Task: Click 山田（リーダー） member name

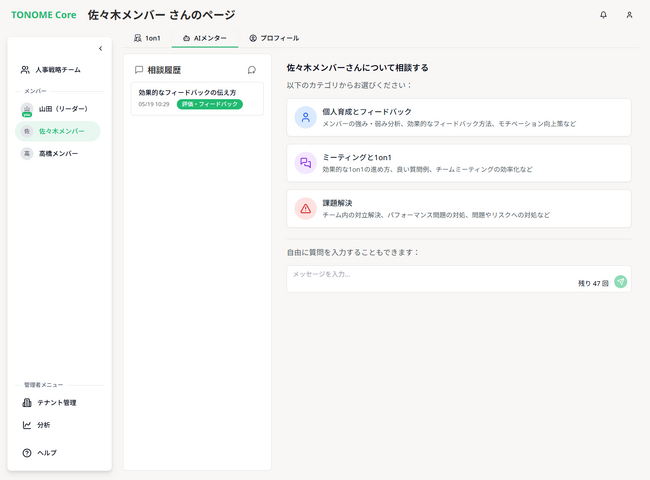Action: 63,109
